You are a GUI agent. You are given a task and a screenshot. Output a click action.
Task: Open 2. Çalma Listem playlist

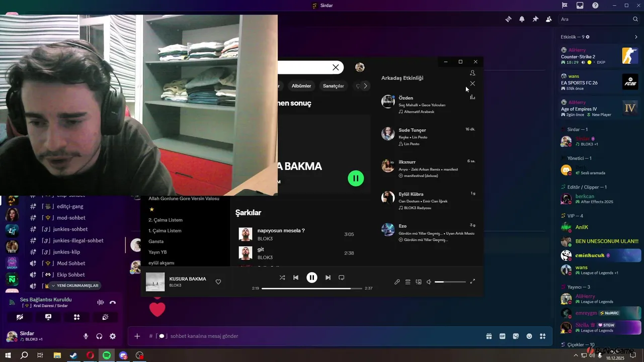(x=166, y=220)
